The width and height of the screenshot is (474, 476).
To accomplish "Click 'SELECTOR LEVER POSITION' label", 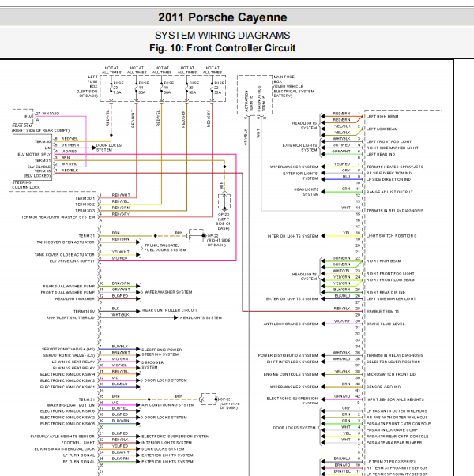I will (393, 362).
